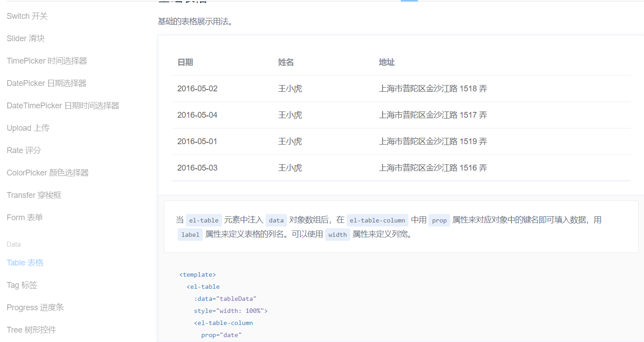
Task: Click the 地址 column header
Action: click(x=386, y=62)
